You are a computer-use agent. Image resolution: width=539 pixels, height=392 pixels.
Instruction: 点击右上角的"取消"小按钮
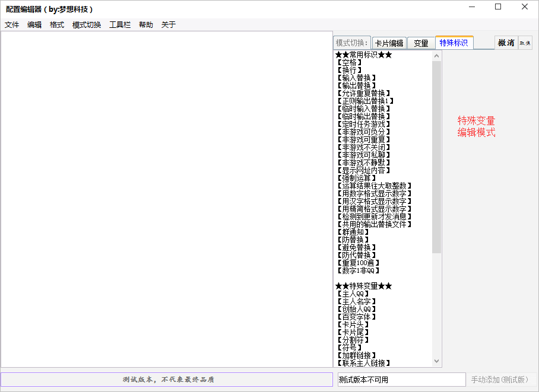point(525,43)
